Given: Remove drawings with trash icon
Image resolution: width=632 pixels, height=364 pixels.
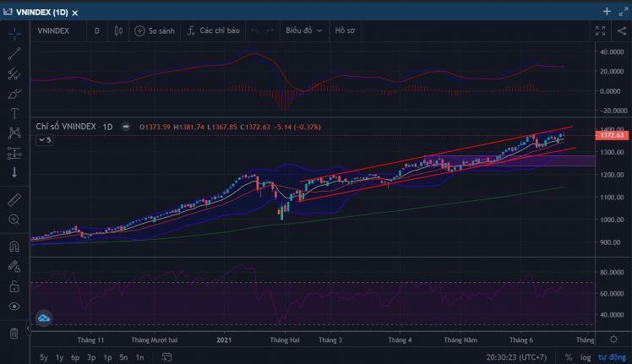Looking at the screenshot, I should tap(14, 334).
